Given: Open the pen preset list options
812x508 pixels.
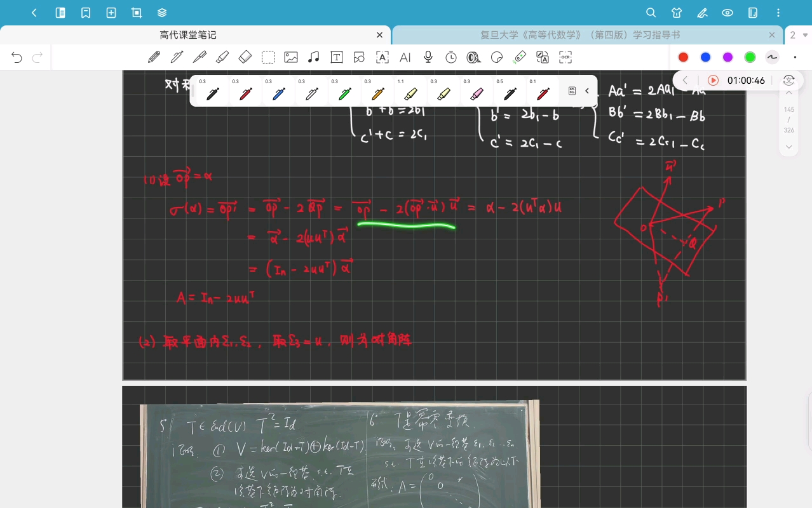Looking at the screenshot, I should click(x=572, y=91).
